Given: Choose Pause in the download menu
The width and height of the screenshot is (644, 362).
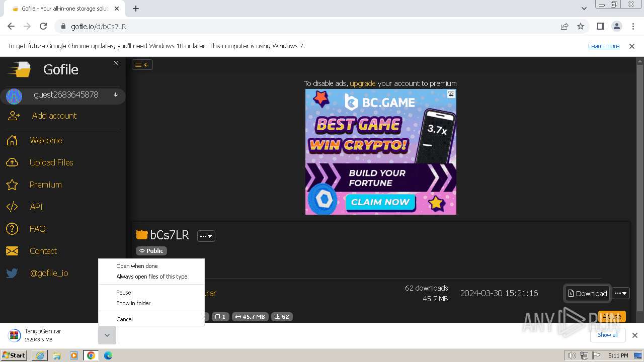Looking at the screenshot, I should pos(151,293).
